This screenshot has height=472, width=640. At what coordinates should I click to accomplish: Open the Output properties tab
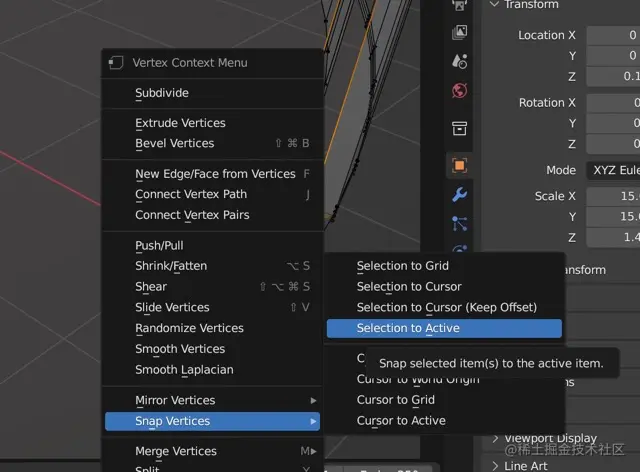click(x=460, y=4)
